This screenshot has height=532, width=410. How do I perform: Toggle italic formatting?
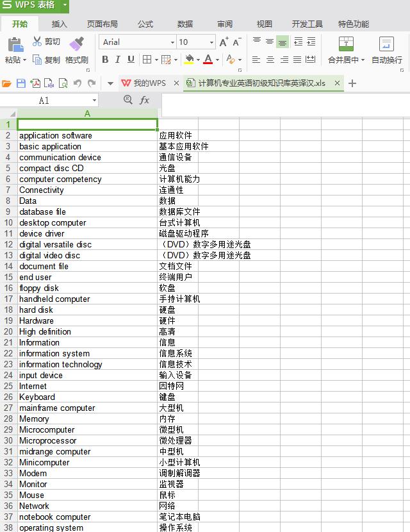click(x=118, y=60)
